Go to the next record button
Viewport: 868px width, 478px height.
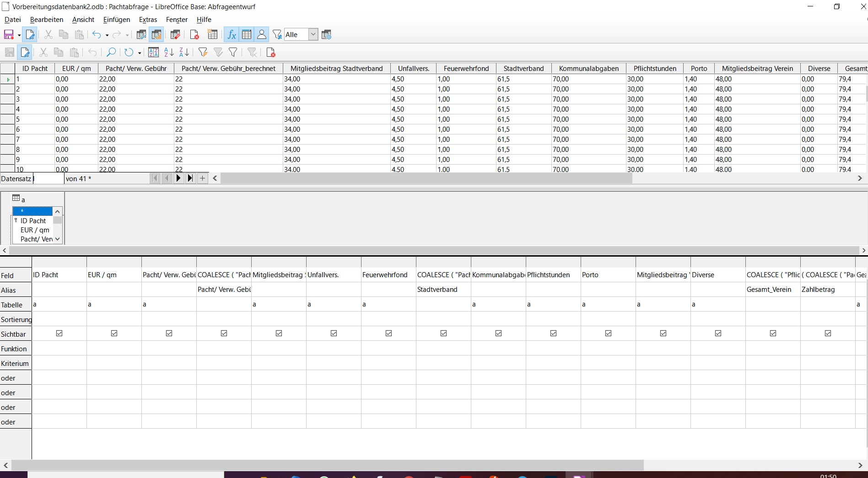[178, 178]
